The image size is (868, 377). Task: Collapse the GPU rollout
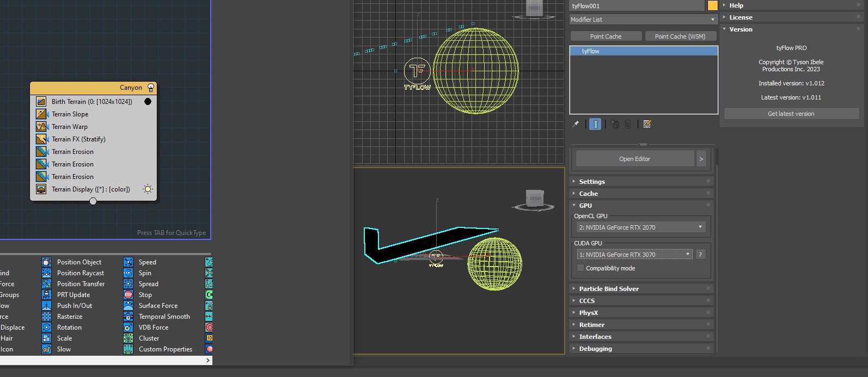coord(641,206)
